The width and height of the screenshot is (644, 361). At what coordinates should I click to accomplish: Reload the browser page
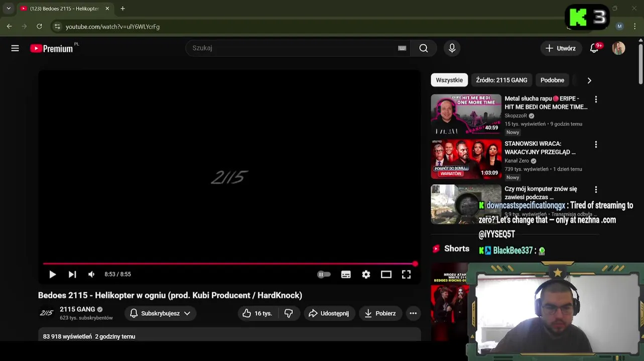[x=39, y=26]
